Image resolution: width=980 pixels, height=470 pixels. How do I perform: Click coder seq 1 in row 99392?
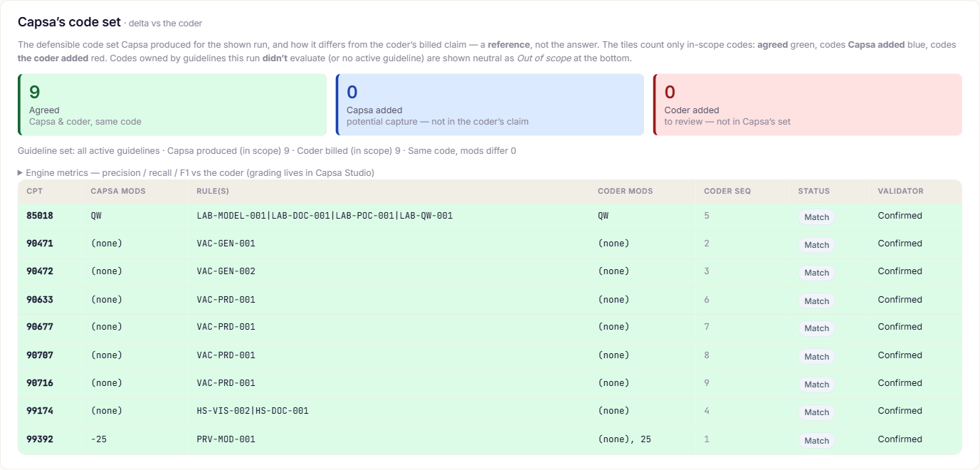coord(707,439)
